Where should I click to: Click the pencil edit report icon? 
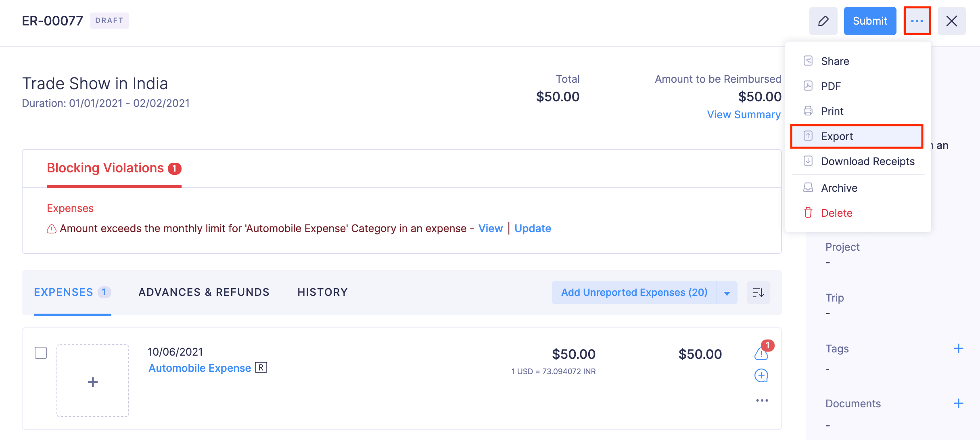click(x=823, y=21)
